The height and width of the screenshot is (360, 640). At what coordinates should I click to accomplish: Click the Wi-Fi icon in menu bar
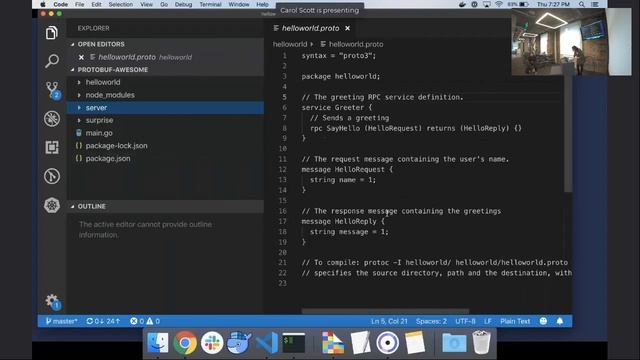tap(499, 4)
